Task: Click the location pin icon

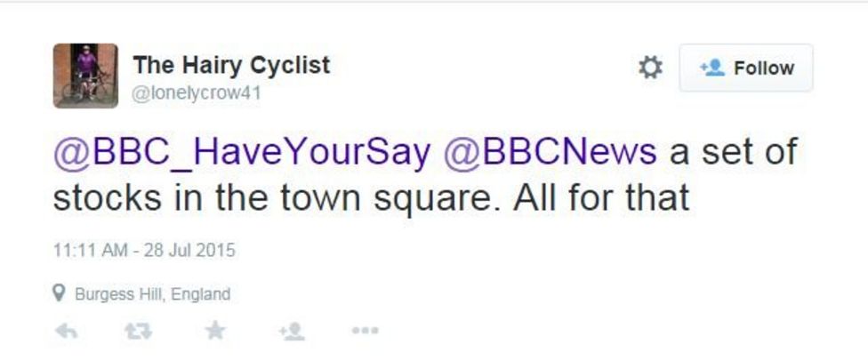Action: (60, 293)
